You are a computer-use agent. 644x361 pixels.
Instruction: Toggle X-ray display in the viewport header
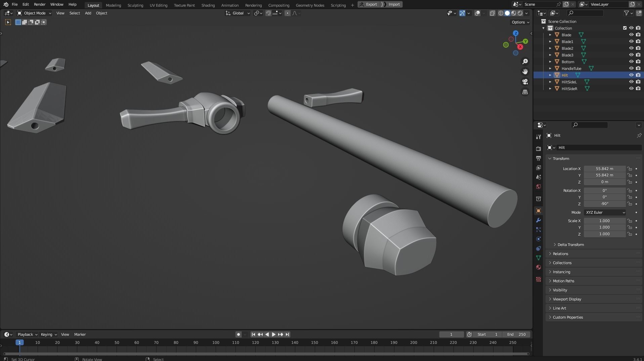click(492, 13)
